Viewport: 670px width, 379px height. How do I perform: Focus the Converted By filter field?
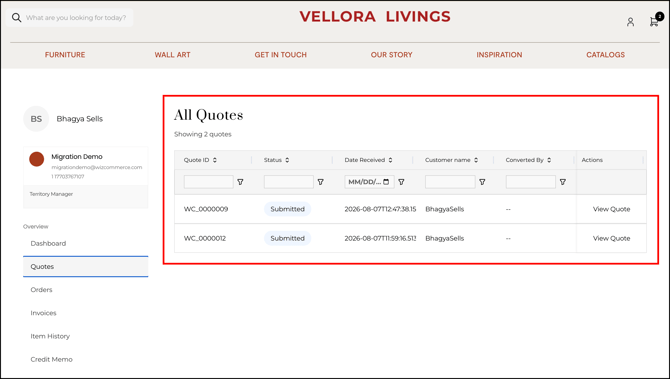coord(531,182)
